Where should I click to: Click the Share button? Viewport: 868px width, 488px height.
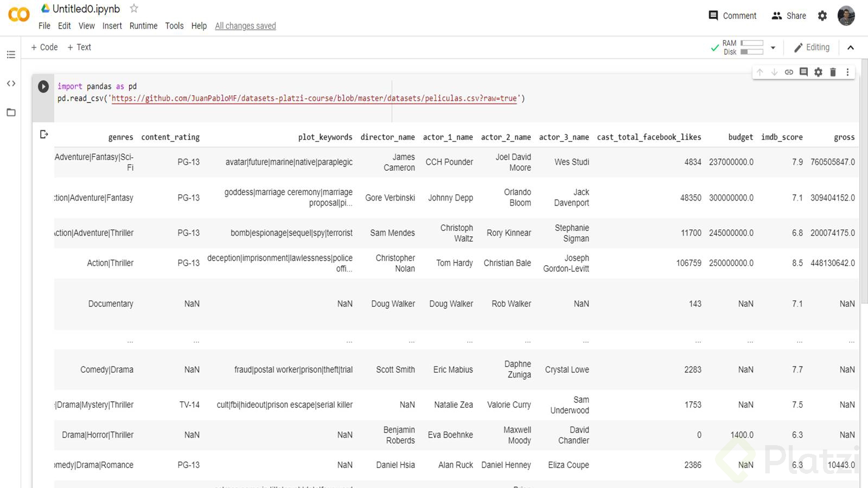789,16
